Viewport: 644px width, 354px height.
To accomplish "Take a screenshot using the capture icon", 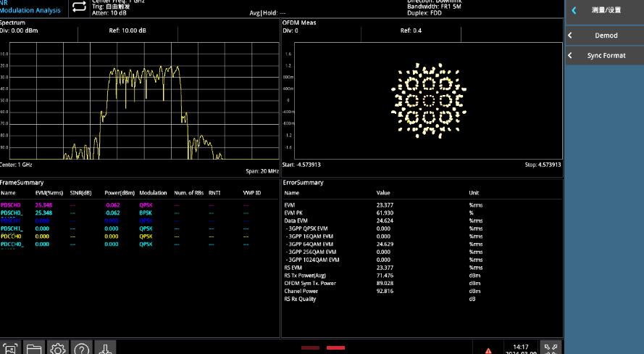I will [x=11, y=348].
